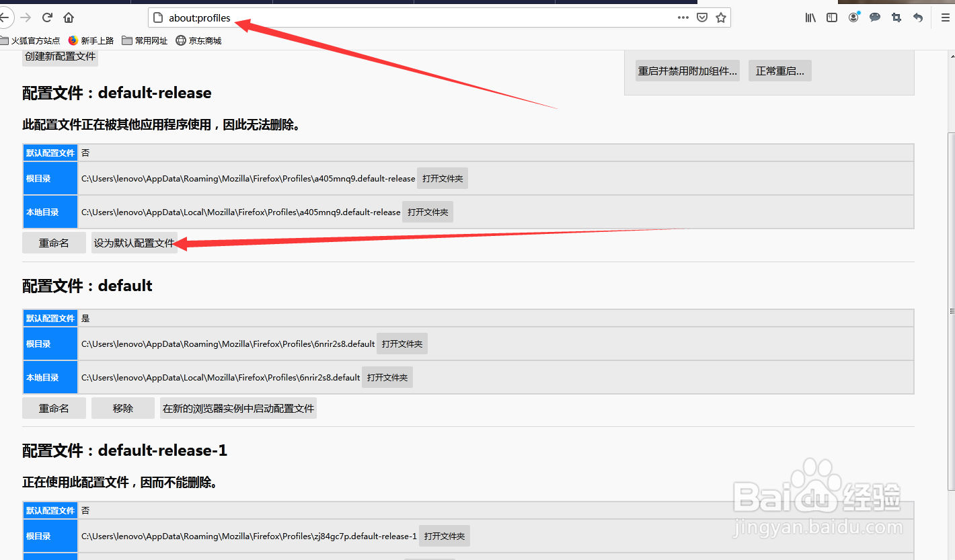Open the page actions three-dot menu
Image resolution: width=955 pixels, height=560 pixels.
pyautogui.click(x=683, y=17)
